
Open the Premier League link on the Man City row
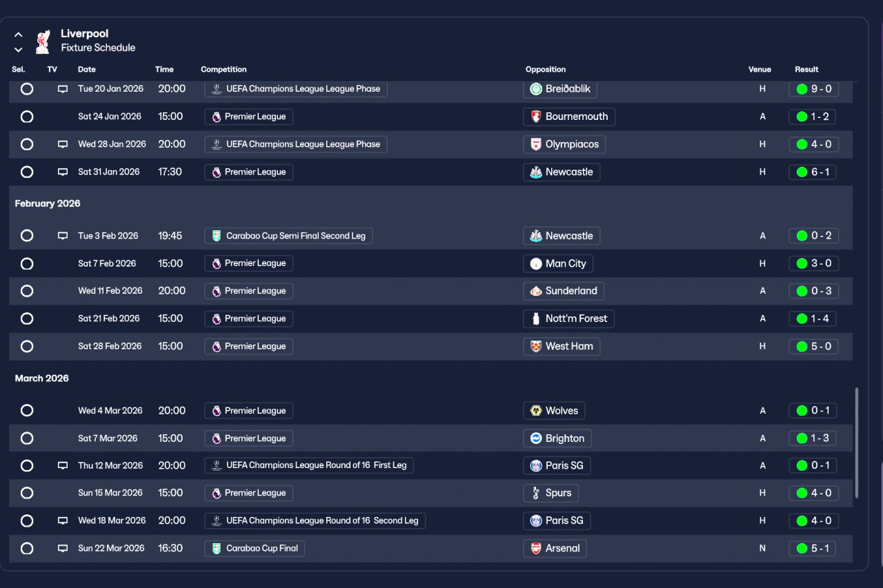pos(248,263)
